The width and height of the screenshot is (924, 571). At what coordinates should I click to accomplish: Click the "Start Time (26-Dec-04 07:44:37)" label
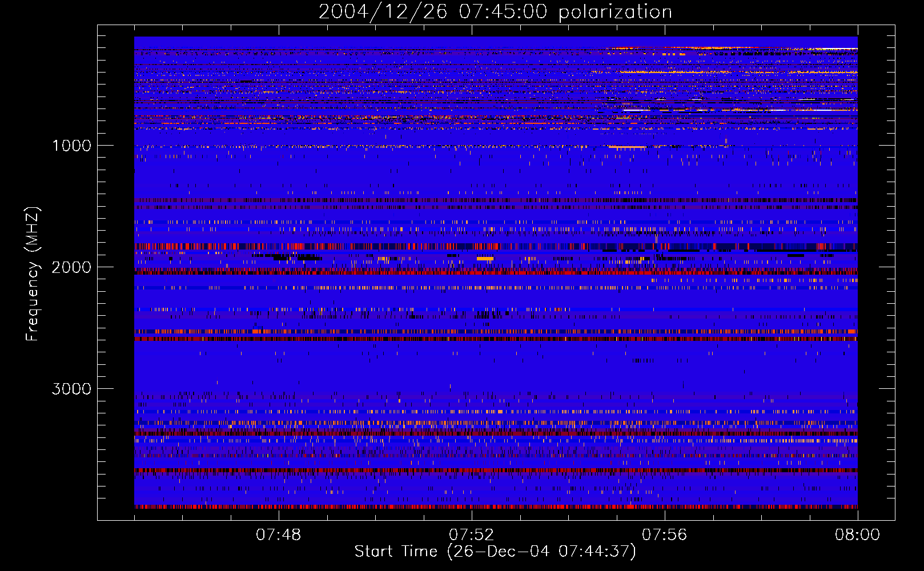pos(495,552)
